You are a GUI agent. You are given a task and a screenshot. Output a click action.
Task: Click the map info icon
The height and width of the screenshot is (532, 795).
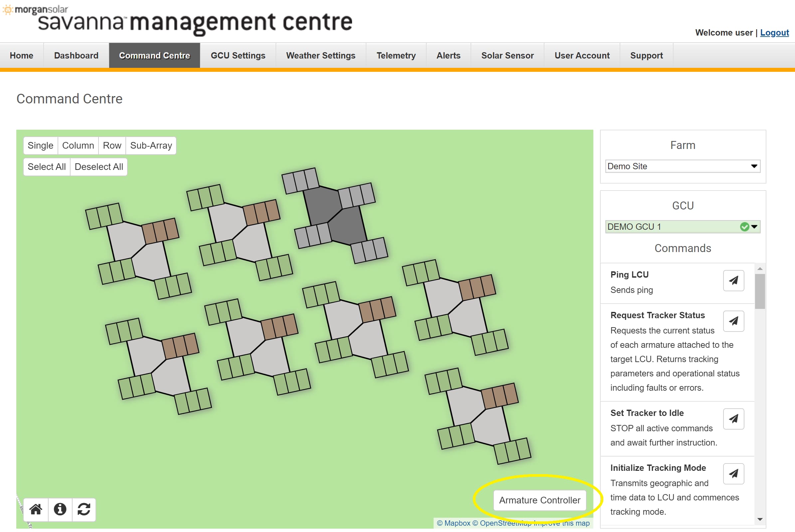pos(60,509)
